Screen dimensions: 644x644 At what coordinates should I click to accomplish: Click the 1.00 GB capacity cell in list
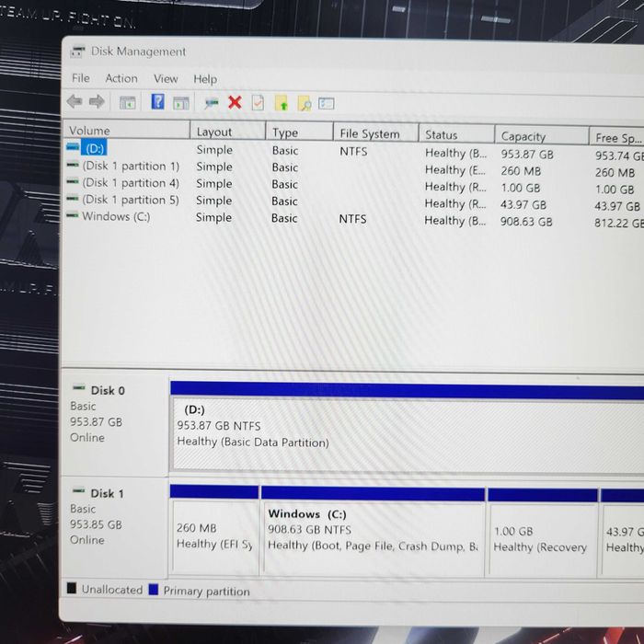[x=521, y=188]
